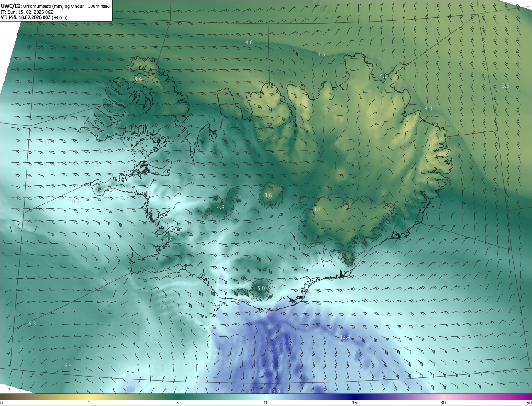Image resolution: width=532 pixels, height=406 pixels.
Task: Click the legend tick label 10
Action: (x=266, y=403)
